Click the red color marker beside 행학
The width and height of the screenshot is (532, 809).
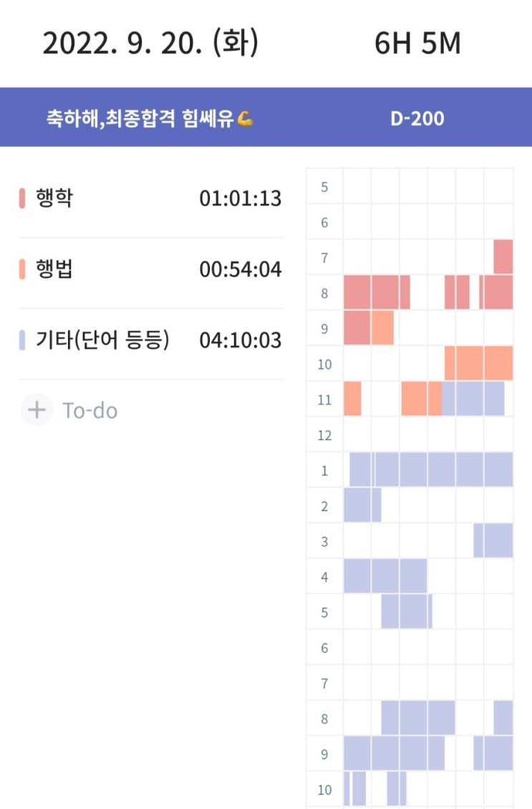pyautogui.click(x=22, y=198)
